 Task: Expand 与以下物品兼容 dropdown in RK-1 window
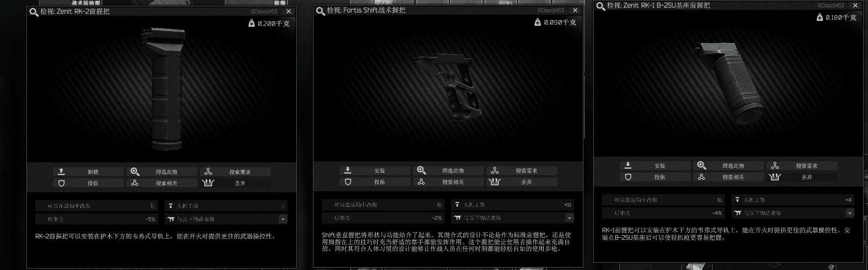tap(849, 213)
